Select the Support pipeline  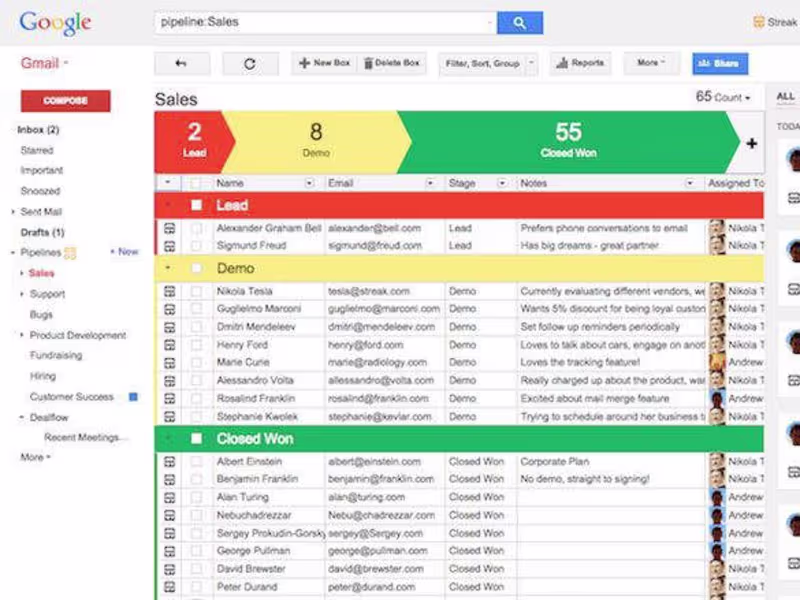click(x=47, y=294)
